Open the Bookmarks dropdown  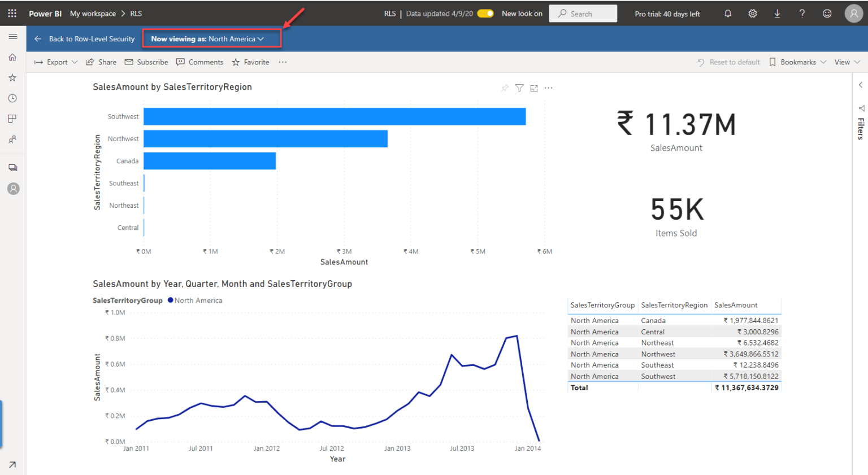tap(797, 62)
